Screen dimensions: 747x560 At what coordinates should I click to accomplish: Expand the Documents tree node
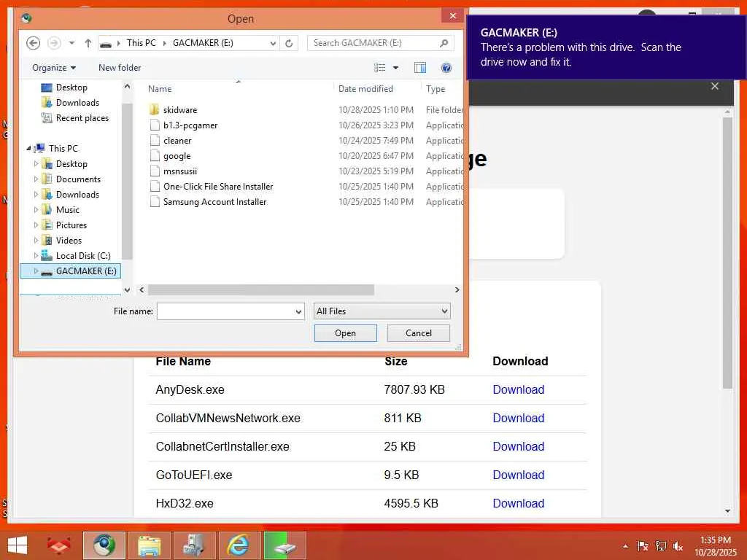pos(36,179)
